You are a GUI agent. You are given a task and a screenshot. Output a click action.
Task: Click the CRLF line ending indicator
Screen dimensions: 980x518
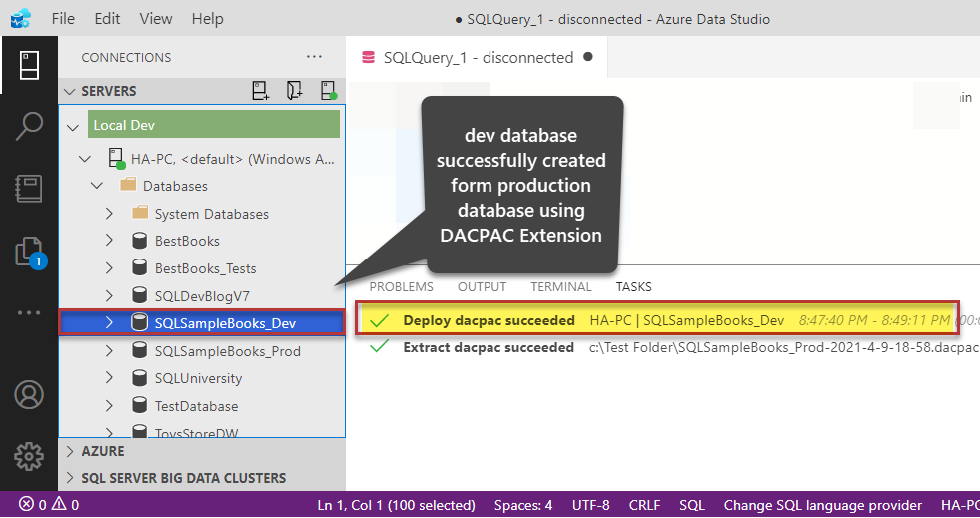point(644,505)
